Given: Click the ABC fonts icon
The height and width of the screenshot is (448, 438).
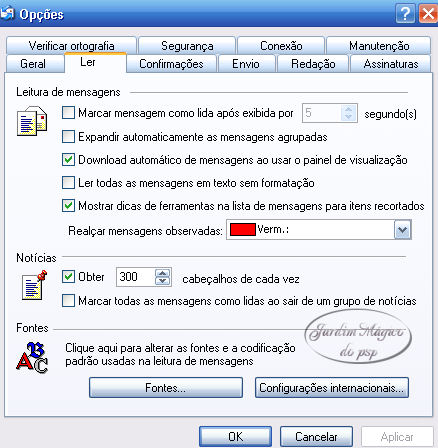Looking at the screenshot, I should point(32,357).
